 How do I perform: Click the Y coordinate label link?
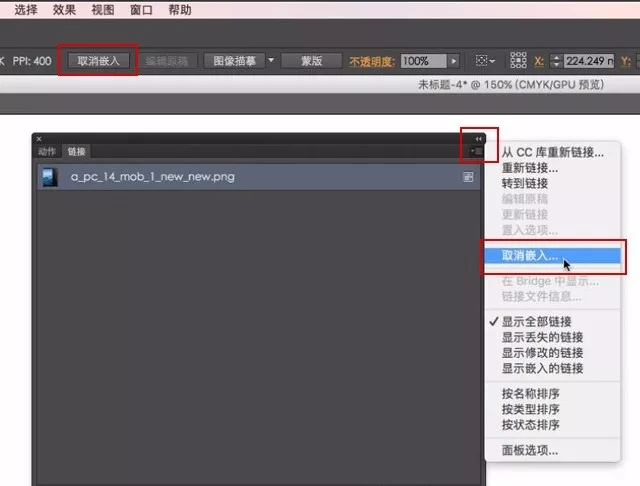coord(625,62)
